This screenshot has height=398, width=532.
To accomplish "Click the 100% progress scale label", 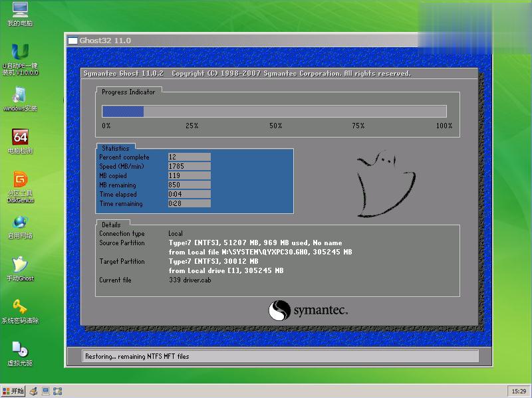I will (444, 126).
